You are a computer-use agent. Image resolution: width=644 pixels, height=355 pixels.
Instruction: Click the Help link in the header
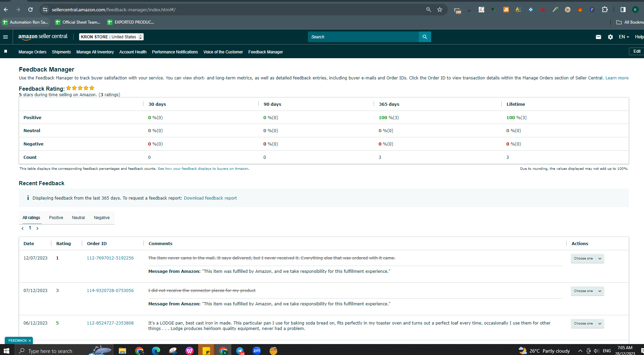point(639,37)
